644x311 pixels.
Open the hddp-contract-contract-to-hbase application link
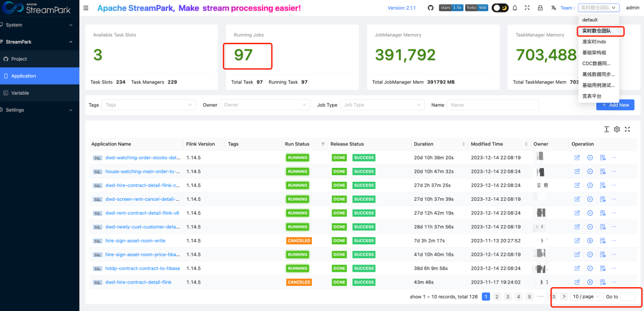(143, 268)
